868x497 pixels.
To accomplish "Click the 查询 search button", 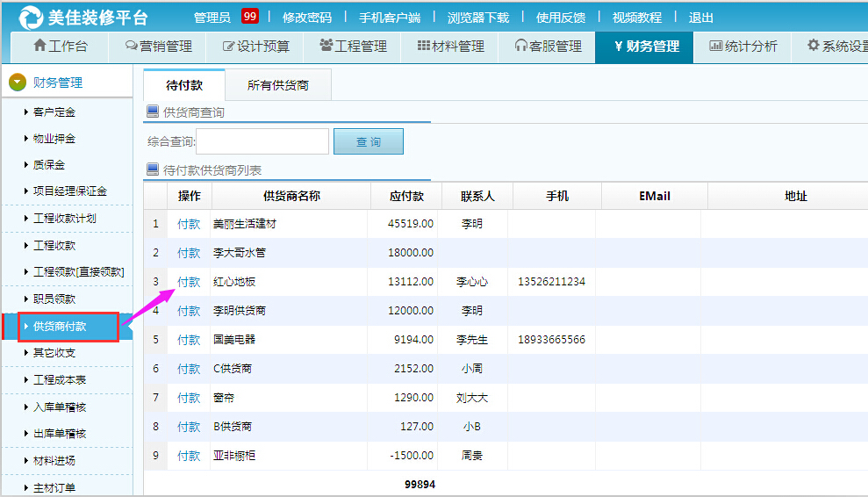I will pyautogui.click(x=369, y=141).
